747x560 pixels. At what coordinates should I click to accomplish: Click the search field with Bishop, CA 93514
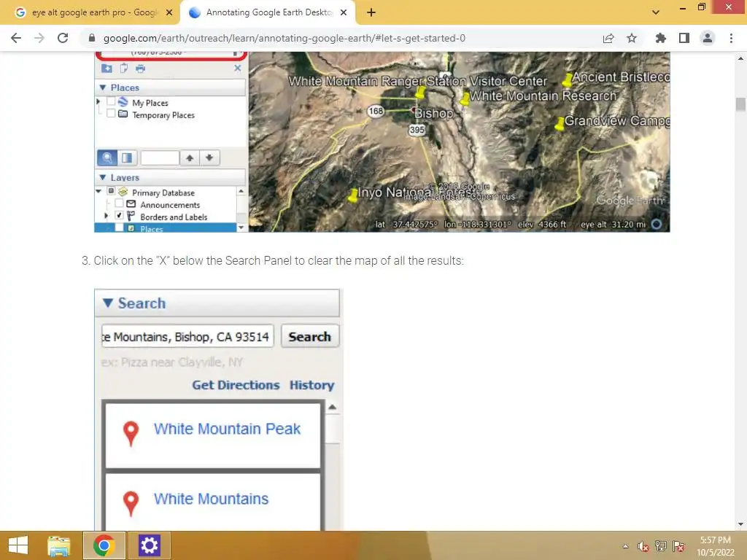[x=187, y=336]
